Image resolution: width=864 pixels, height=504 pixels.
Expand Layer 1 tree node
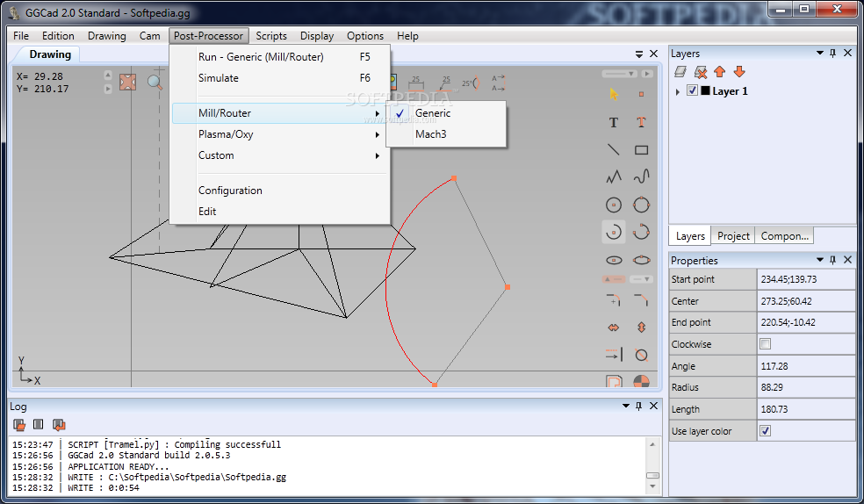click(x=678, y=91)
